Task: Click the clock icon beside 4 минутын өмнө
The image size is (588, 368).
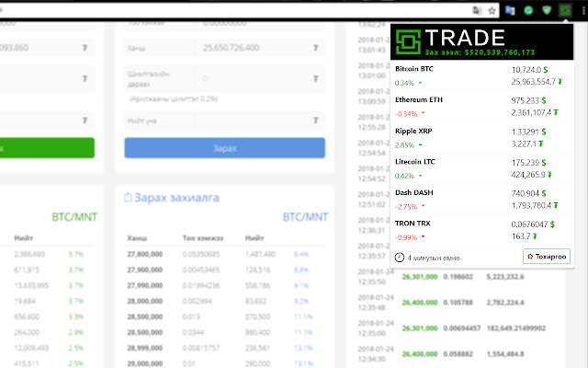Action: point(400,258)
